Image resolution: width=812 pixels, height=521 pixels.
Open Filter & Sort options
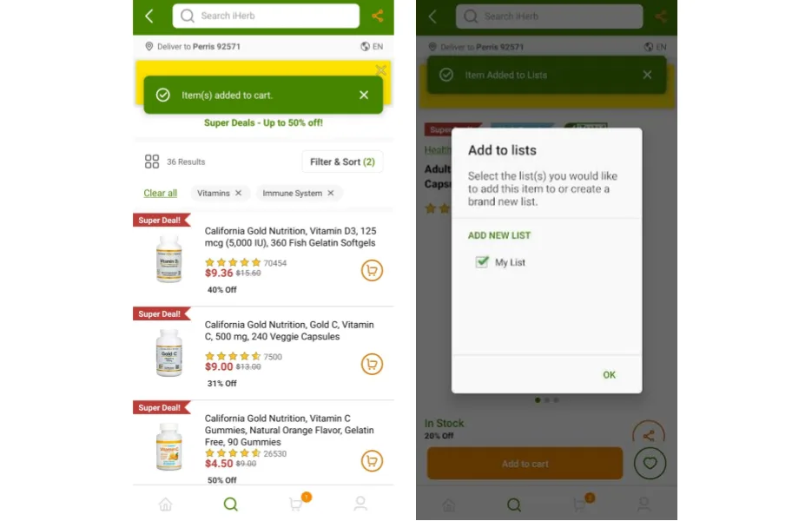(x=342, y=162)
